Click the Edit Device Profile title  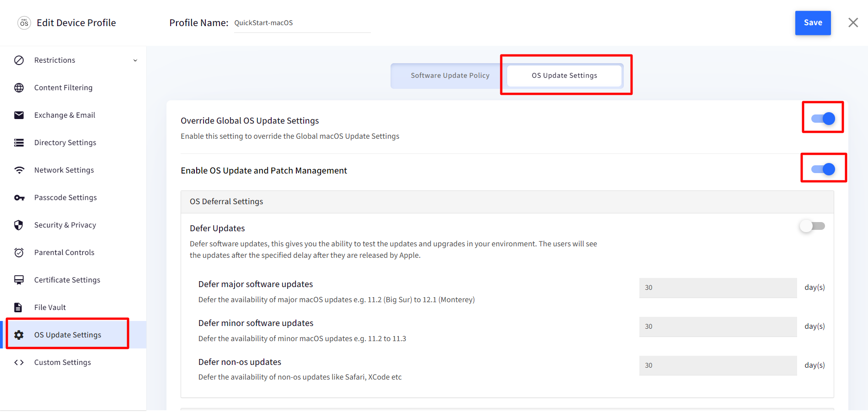(76, 23)
